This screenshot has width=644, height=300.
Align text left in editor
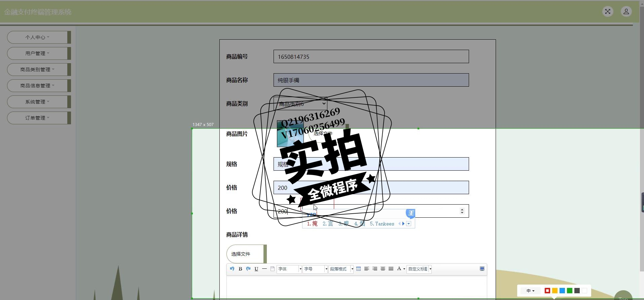(367, 269)
